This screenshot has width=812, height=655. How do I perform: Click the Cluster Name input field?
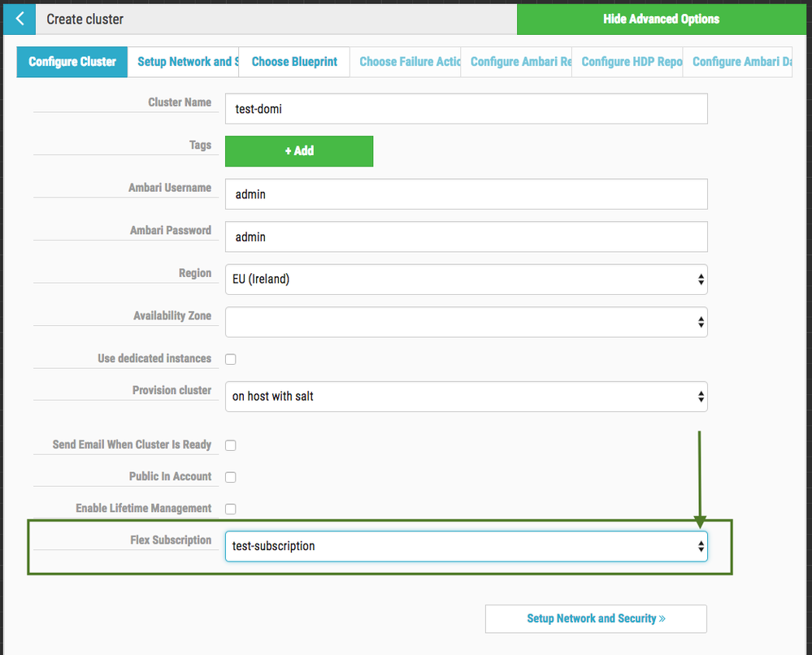pos(466,109)
